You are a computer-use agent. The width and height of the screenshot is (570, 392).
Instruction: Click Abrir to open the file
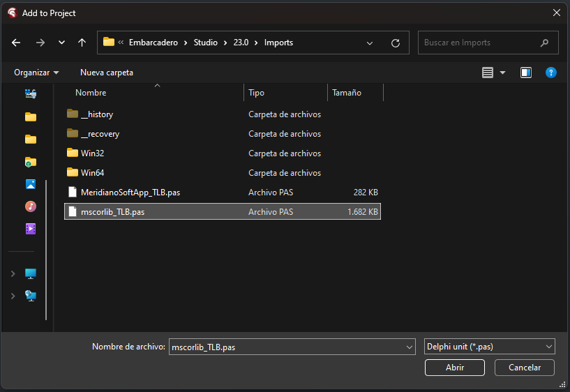pos(454,368)
